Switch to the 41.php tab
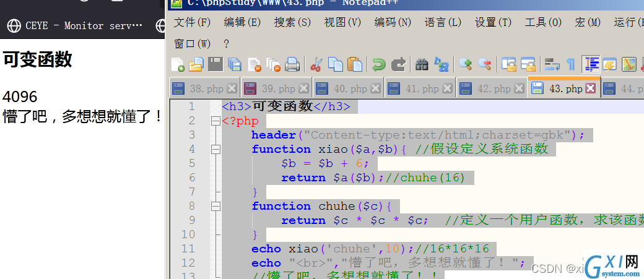 click(420, 88)
